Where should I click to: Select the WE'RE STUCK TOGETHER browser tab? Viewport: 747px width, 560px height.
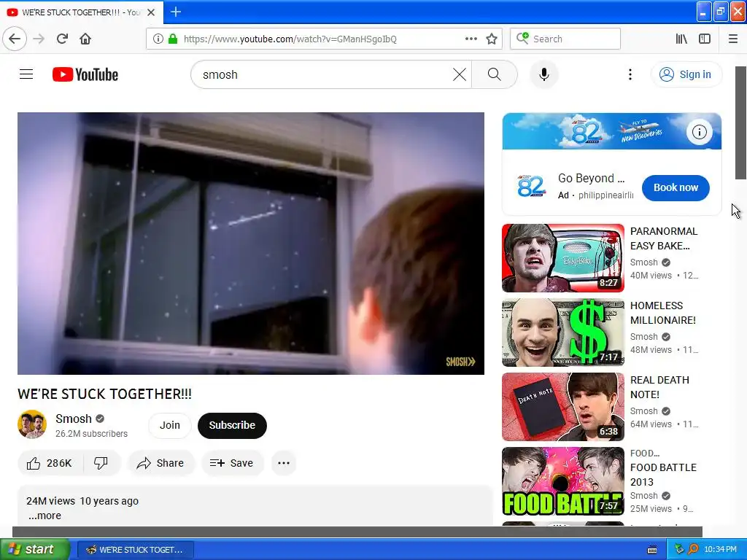pos(82,12)
